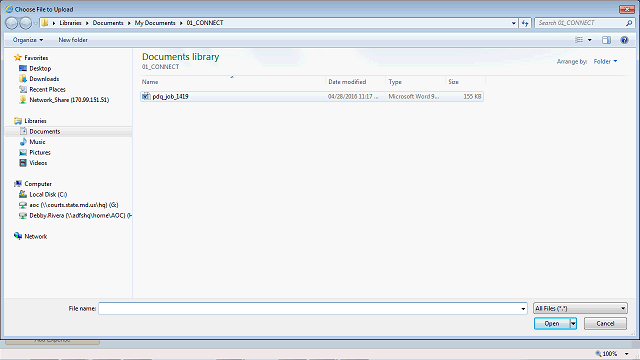Click the Recent Places label
640x360 pixels.
coord(47,89)
